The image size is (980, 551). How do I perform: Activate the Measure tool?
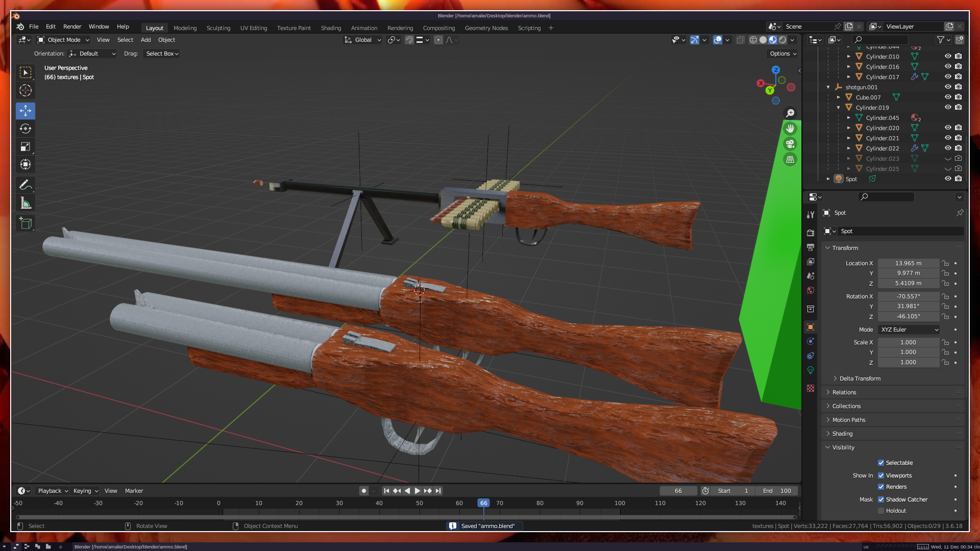point(26,203)
